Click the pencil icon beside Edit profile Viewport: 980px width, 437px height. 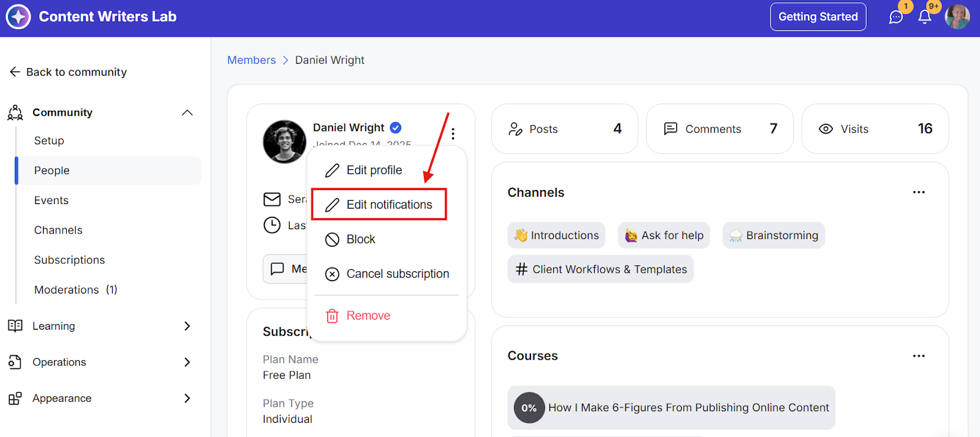pyautogui.click(x=332, y=170)
